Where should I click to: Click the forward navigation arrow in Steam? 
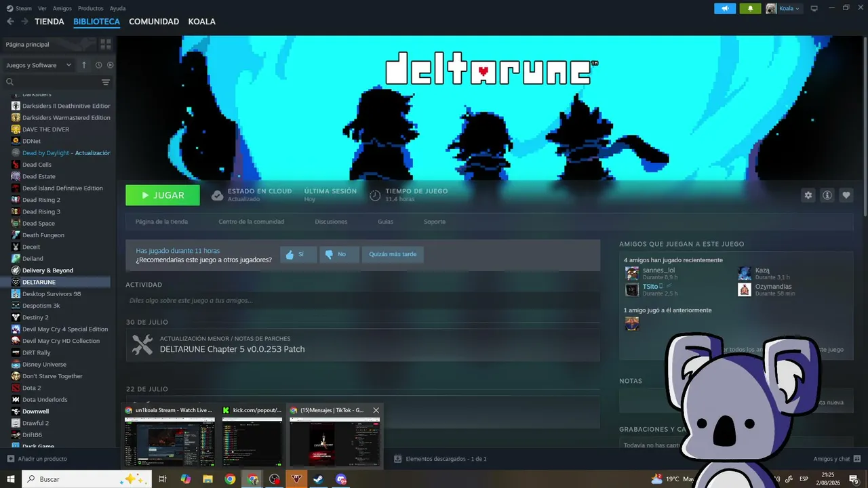click(24, 22)
